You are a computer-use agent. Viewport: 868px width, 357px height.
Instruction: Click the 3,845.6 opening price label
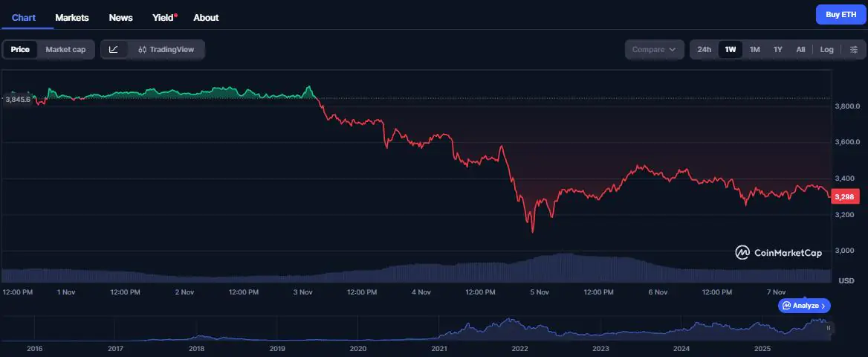(x=18, y=99)
